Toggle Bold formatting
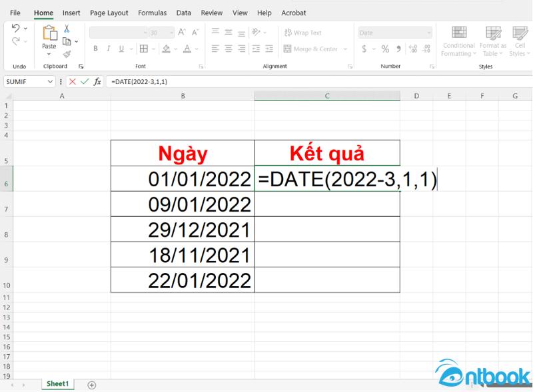Image resolution: width=533 pixels, height=392 pixels. 95,49
